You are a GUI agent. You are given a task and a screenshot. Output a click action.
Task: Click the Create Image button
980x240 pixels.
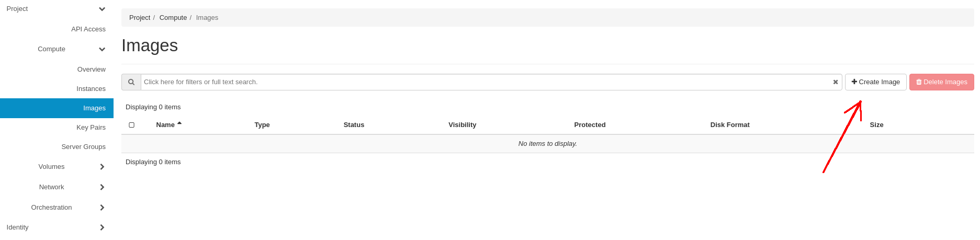pos(875,82)
